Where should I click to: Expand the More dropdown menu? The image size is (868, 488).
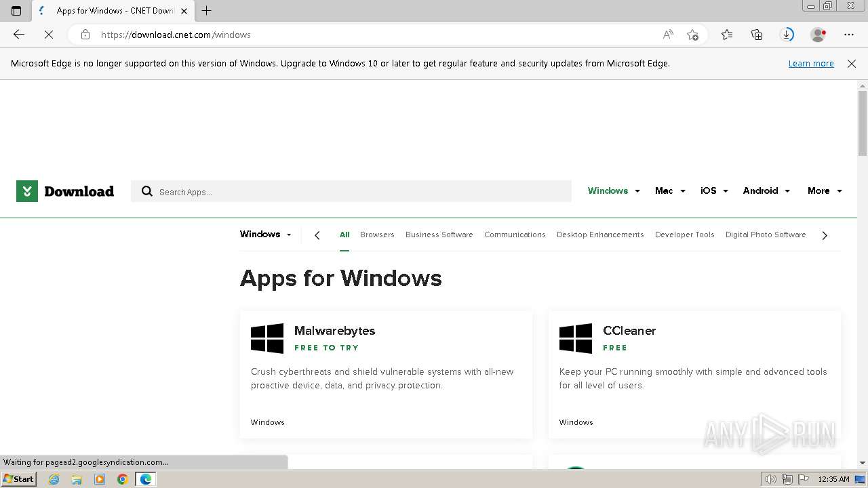click(825, 191)
